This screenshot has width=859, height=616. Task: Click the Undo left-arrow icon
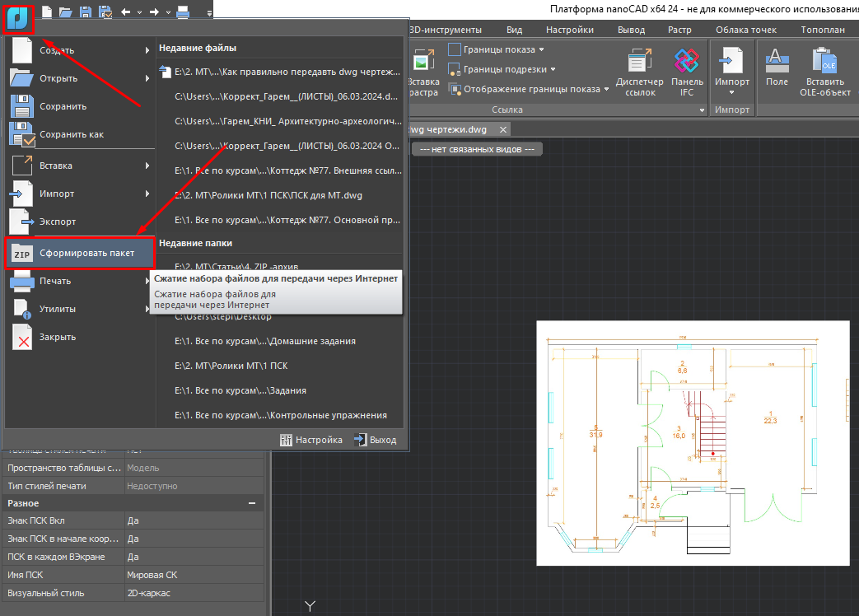coord(126,12)
